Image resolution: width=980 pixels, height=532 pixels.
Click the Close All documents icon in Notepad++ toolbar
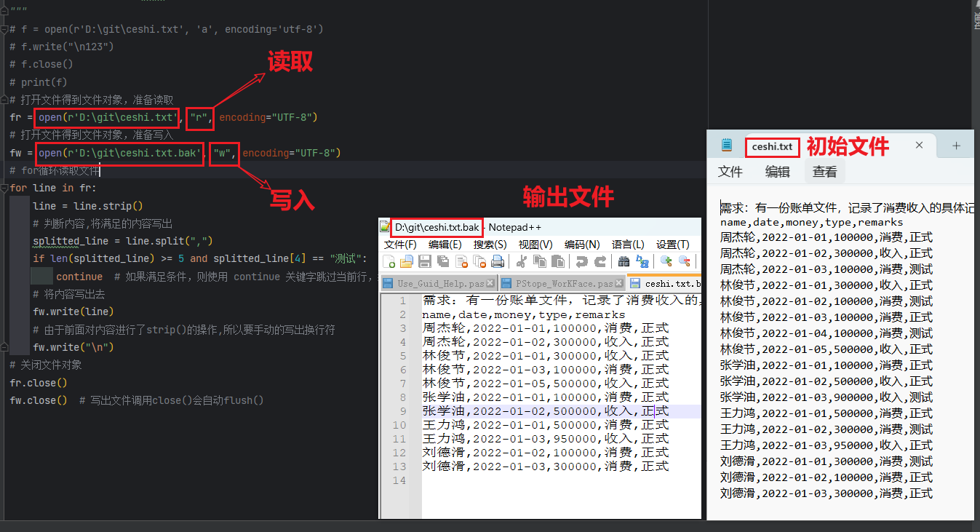[479, 261]
